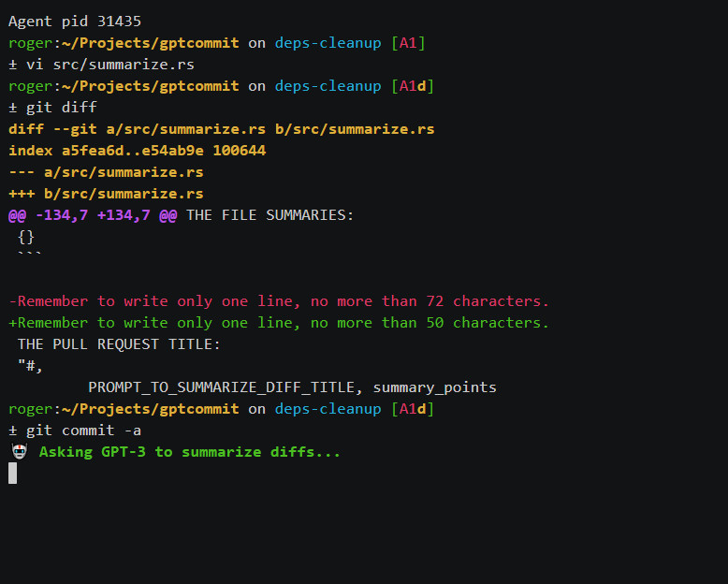Click the terminal cursor block

(x=12, y=473)
